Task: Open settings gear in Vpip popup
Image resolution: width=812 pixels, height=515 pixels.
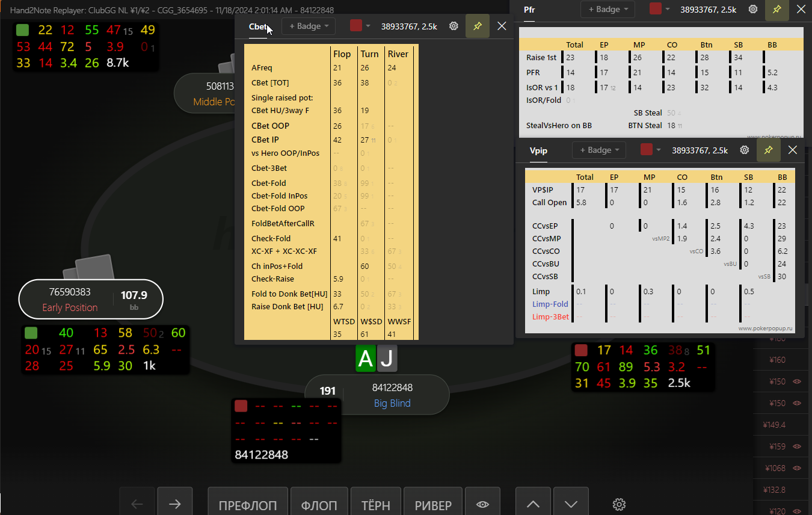Action: pyautogui.click(x=745, y=150)
